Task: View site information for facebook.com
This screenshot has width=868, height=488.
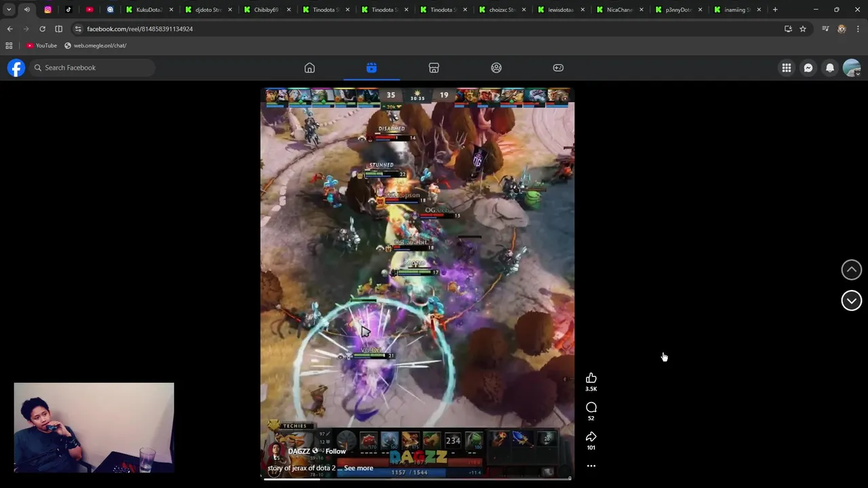Action: coord(78,29)
